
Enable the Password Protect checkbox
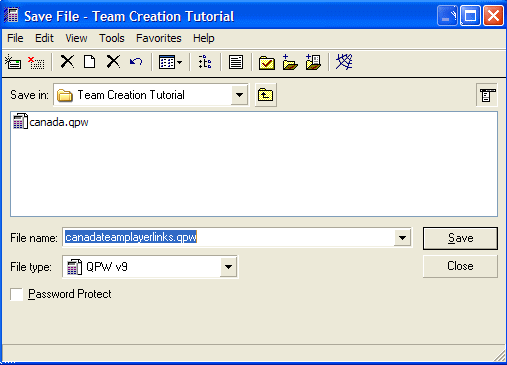pos(16,294)
